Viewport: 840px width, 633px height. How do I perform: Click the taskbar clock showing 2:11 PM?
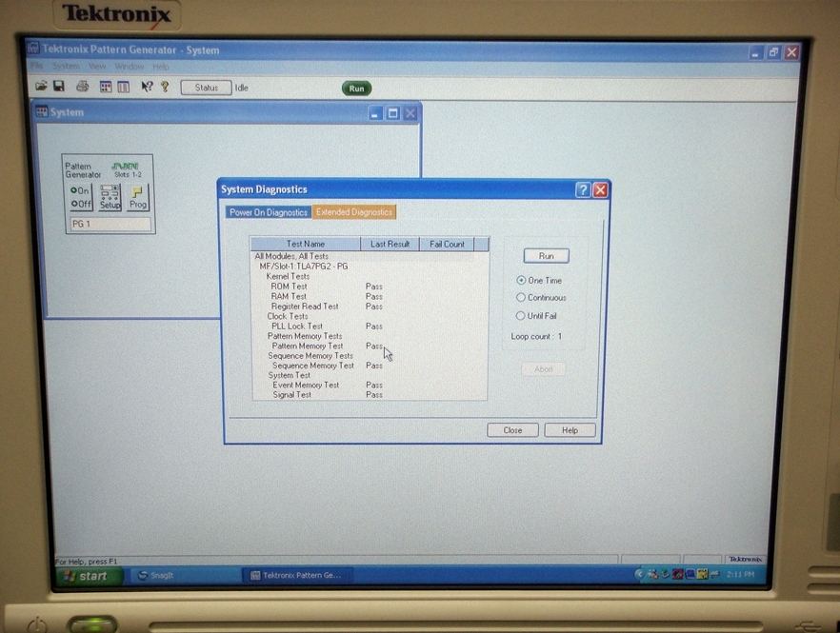[x=740, y=575]
